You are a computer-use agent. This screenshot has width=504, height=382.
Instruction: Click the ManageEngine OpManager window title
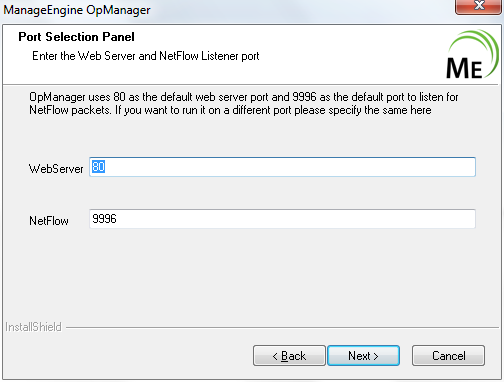pos(77,10)
